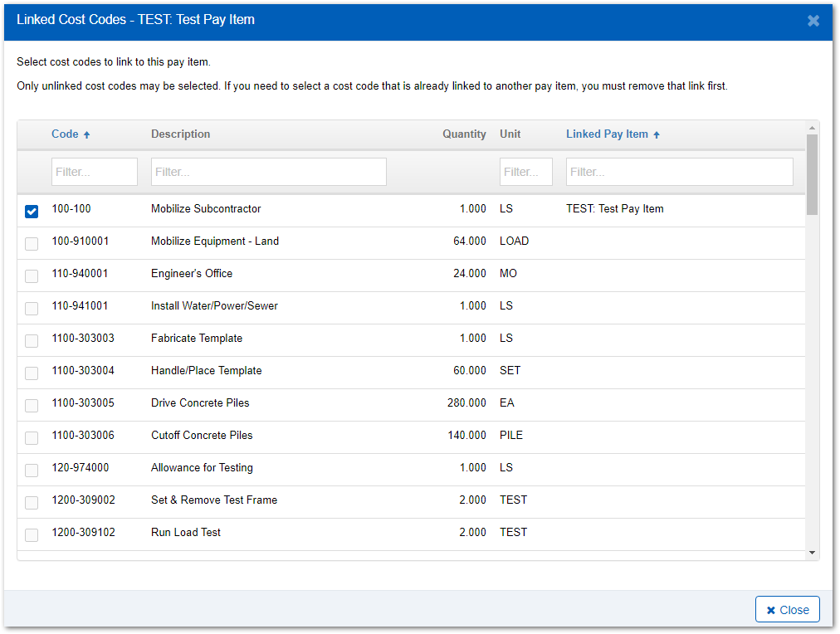Image resolution: width=840 pixels, height=634 pixels.
Task: Uncheck the 100-100 Mobilize Subcontractor checkbox
Action: tap(32, 212)
